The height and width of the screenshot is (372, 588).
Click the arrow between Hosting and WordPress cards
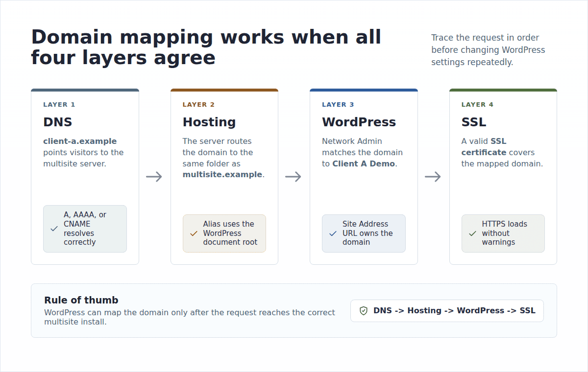[x=294, y=177]
